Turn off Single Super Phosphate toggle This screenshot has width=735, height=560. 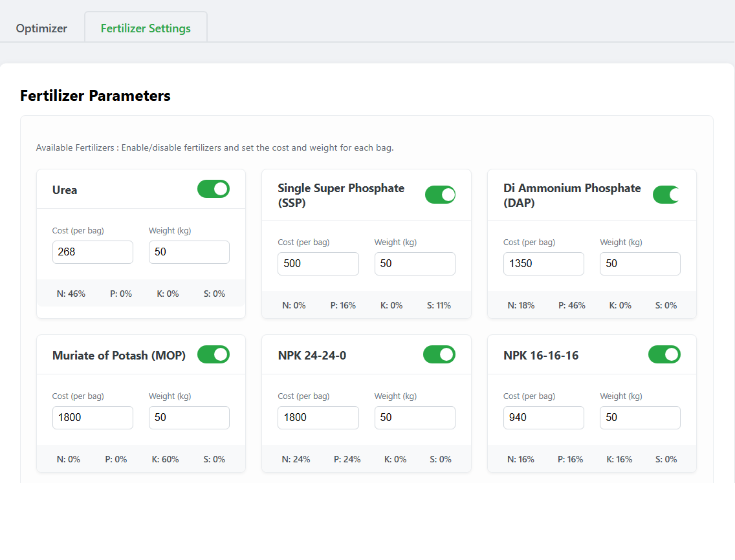pyautogui.click(x=440, y=195)
